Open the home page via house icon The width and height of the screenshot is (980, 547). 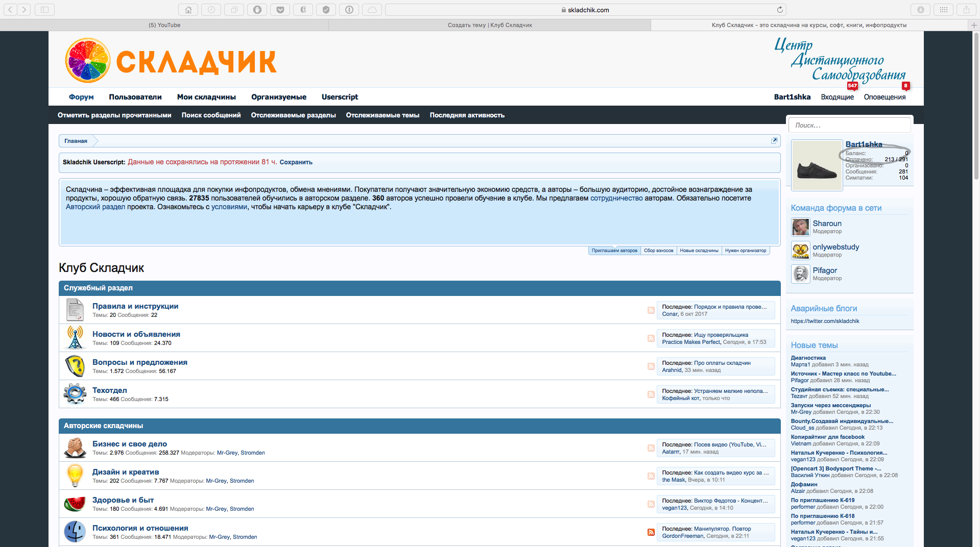[x=188, y=10]
